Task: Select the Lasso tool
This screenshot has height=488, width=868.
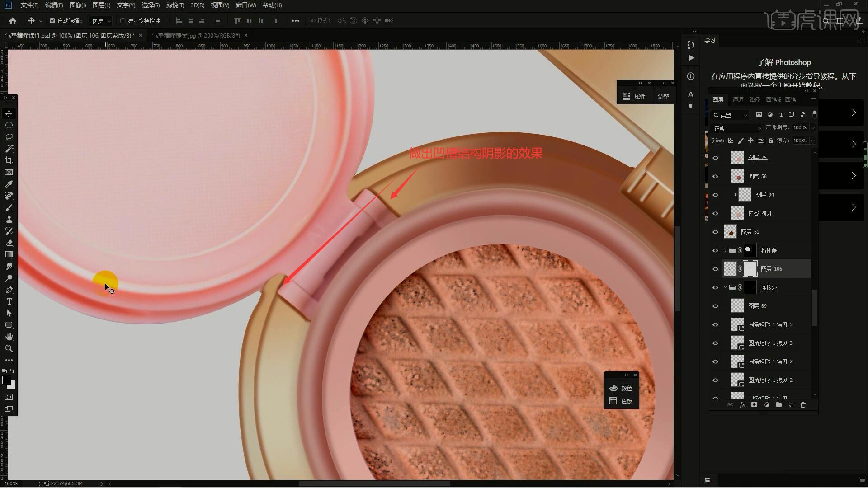Action: click(x=9, y=137)
